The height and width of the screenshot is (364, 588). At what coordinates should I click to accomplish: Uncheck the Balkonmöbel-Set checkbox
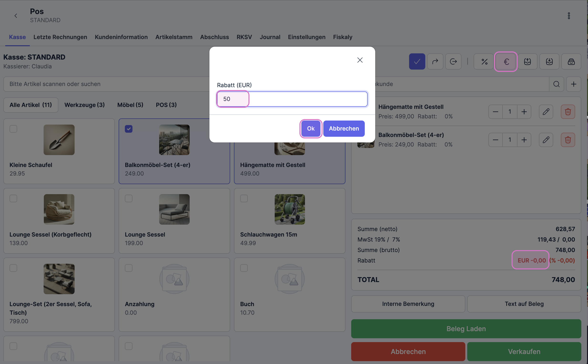(129, 129)
